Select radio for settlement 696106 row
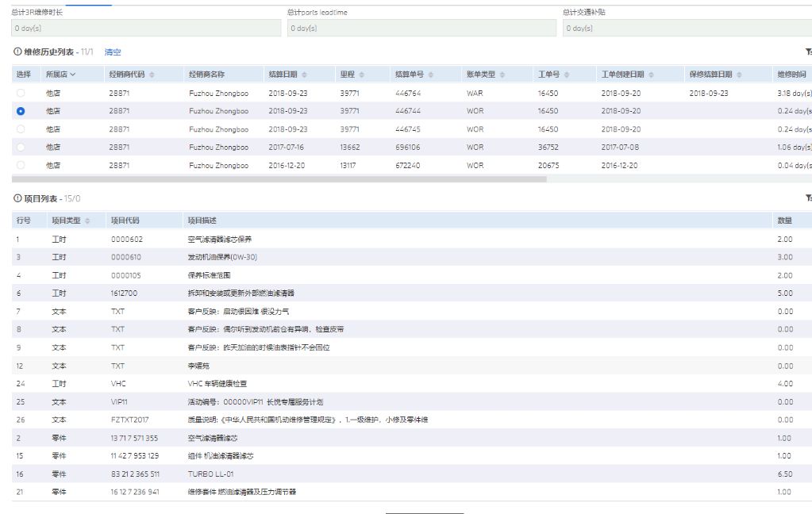This screenshot has width=812, height=514. tap(21, 147)
